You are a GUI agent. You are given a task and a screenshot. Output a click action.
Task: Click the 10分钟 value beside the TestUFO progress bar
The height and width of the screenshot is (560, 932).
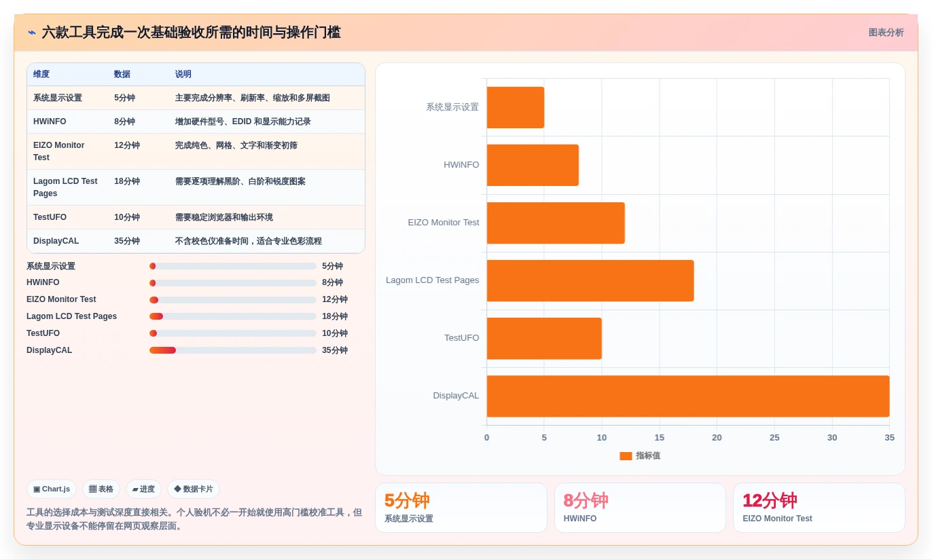tap(335, 333)
